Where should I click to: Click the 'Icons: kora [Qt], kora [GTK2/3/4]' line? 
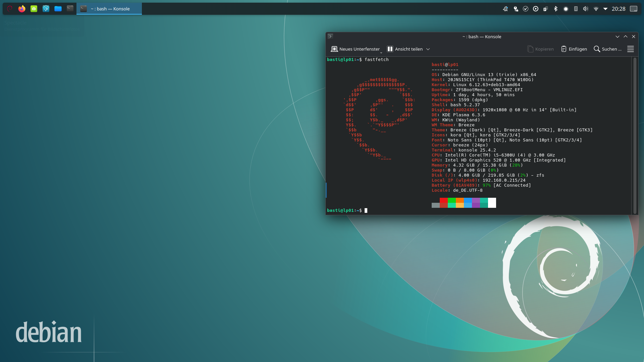click(x=476, y=135)
